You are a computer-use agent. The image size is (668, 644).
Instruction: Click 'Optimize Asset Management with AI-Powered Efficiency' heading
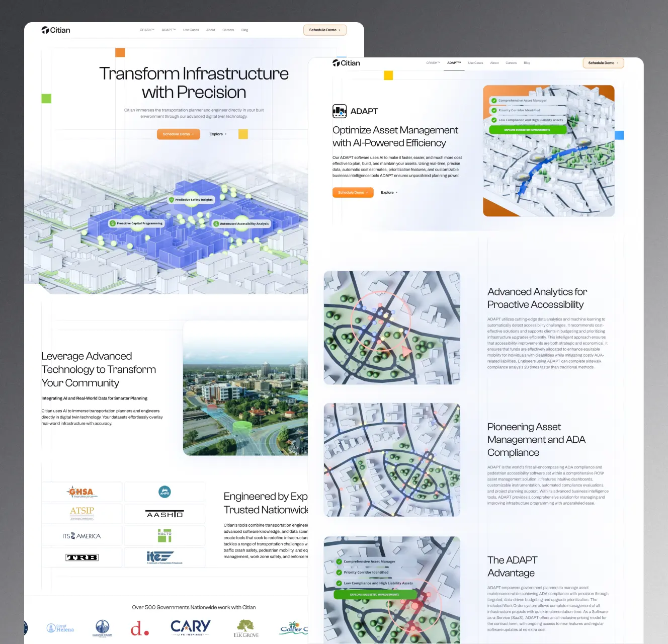395,136
